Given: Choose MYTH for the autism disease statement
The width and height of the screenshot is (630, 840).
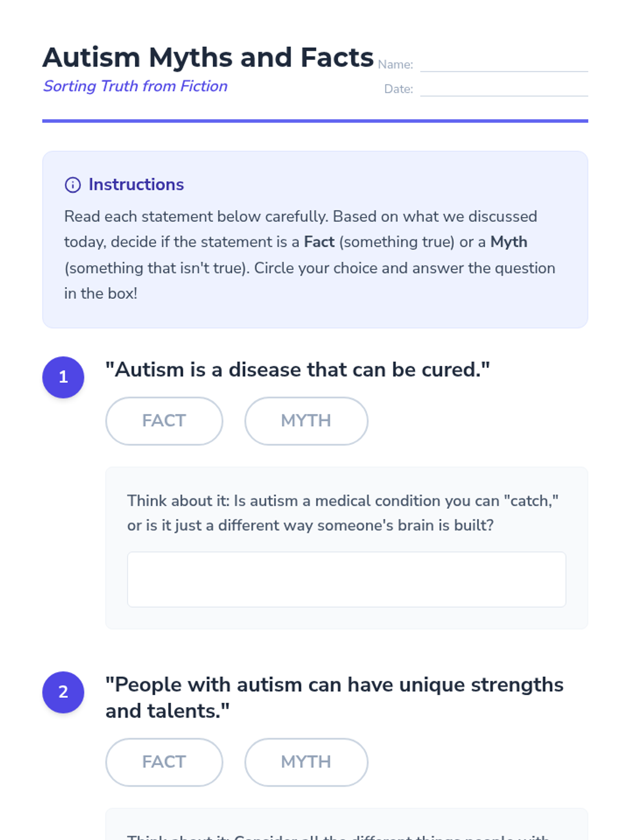Looking at the screenshot, I should coord(306,421).
